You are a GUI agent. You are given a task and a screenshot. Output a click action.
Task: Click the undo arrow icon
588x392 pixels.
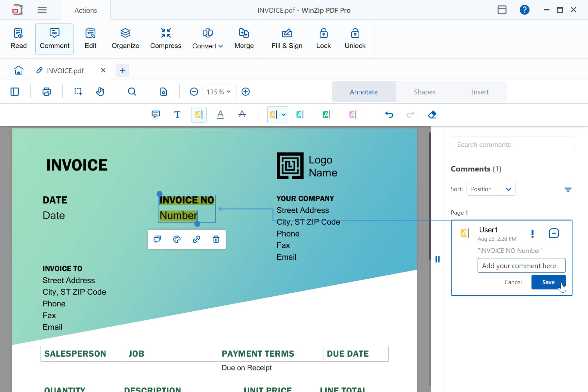[x=389, y=115]
